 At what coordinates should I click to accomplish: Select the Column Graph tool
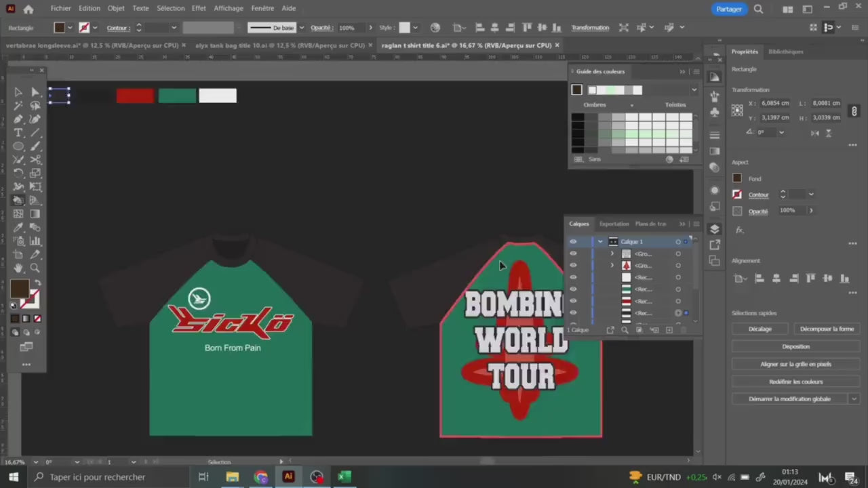[x=35, y=241]
